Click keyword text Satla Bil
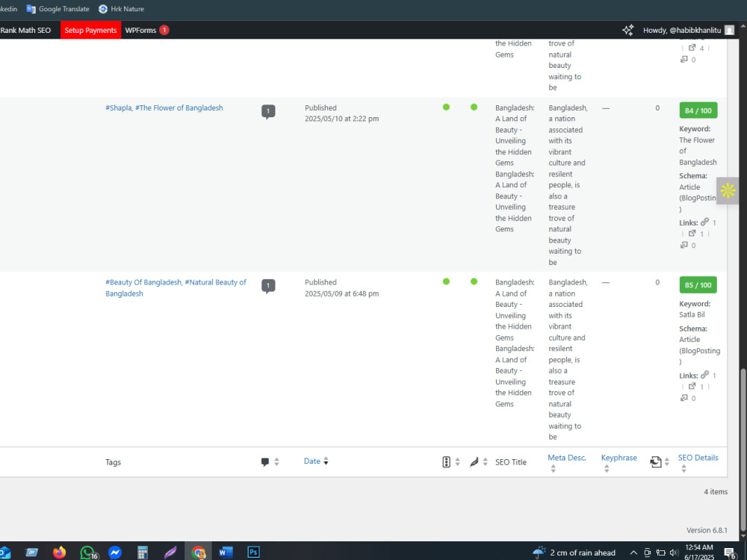Screen dimensions: 747x560 tap(692, 314)
